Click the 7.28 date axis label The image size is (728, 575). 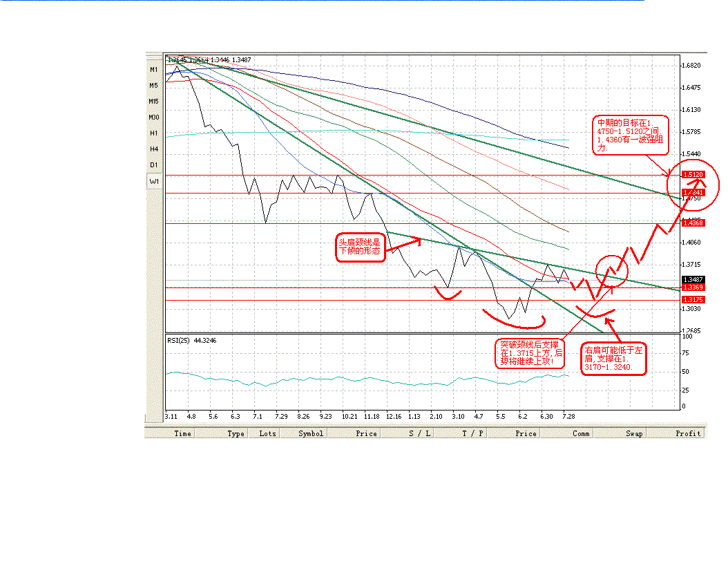[568, 417]
